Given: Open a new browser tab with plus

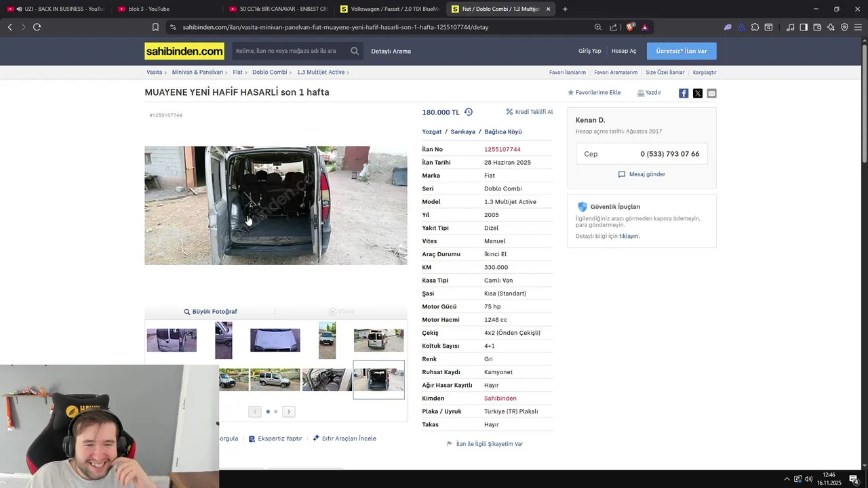Looking at the screenshot, I should (x=565, y=9).
